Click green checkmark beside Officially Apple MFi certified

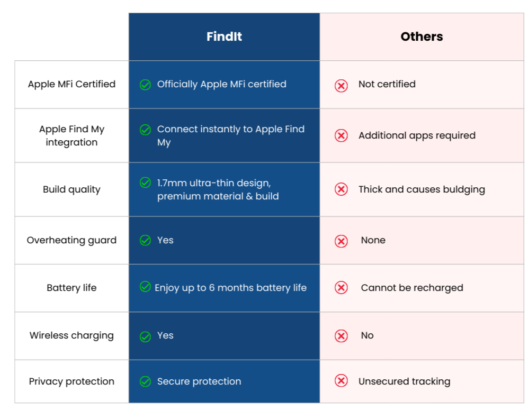click(145, 85)
